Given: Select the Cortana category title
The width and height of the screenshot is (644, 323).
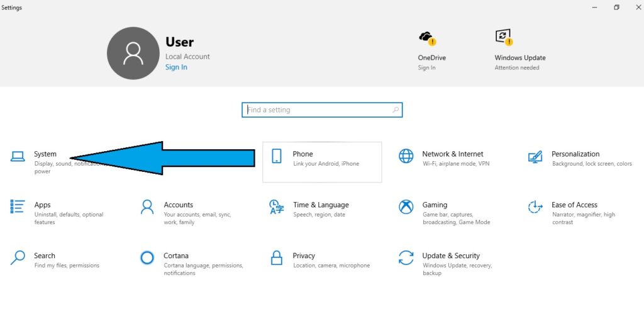Looking at the screenshot, I should pyautogui.click(x=176, y=256).
